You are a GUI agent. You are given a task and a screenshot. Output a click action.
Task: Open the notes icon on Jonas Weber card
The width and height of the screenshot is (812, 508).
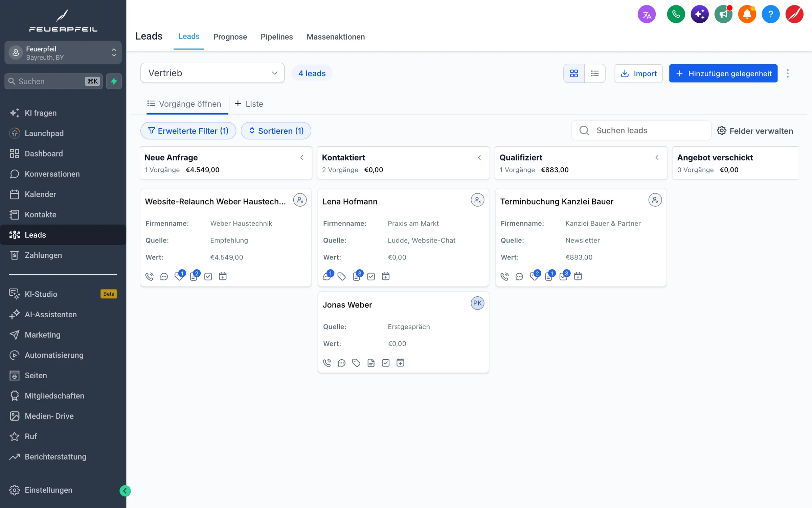371,363
